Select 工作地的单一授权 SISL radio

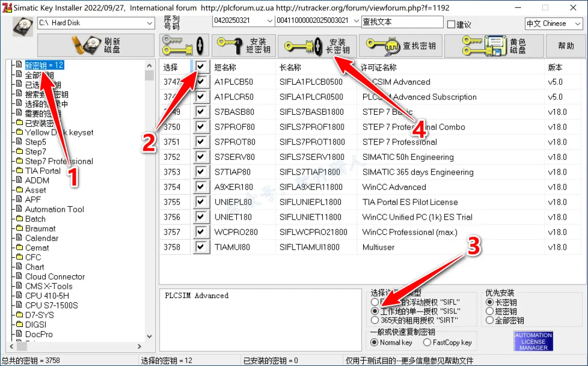coord(375,311)
